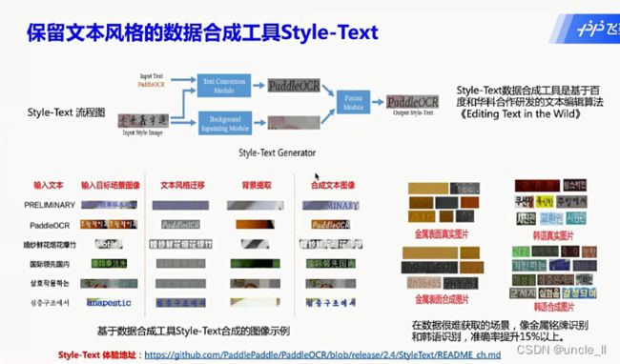This screenshot has height=364, width=620.
Task: Select the inpainted background image in flowchart
Action: (x=294, y=122)
